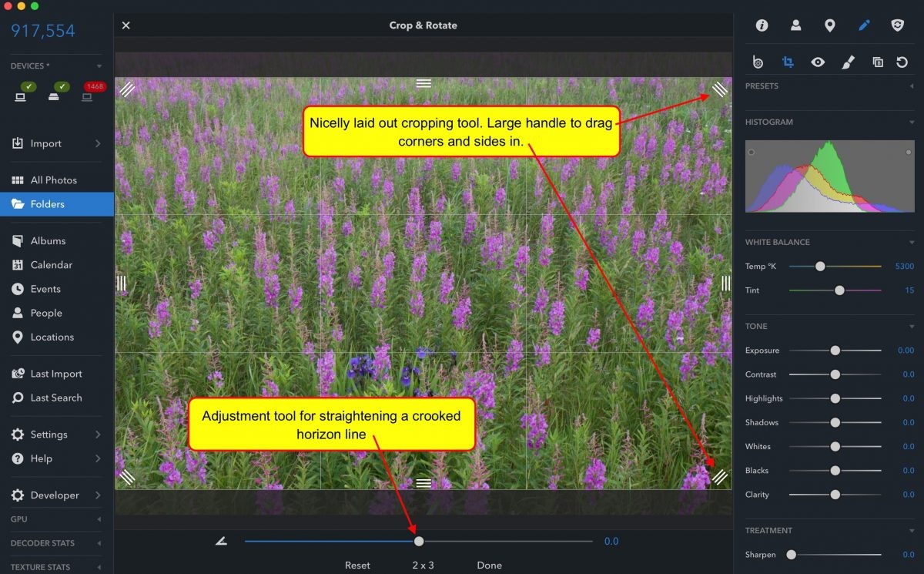Collapse the Tone section
This screenshot has height=574, width=924.
912,326
